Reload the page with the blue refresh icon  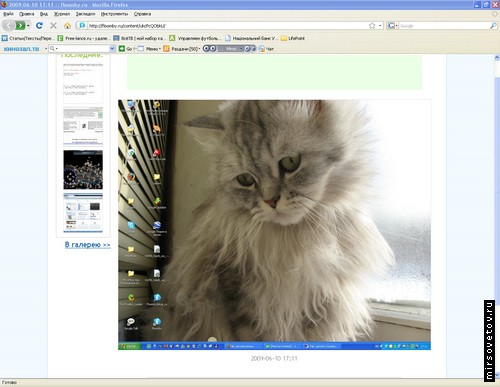point(39,25)
